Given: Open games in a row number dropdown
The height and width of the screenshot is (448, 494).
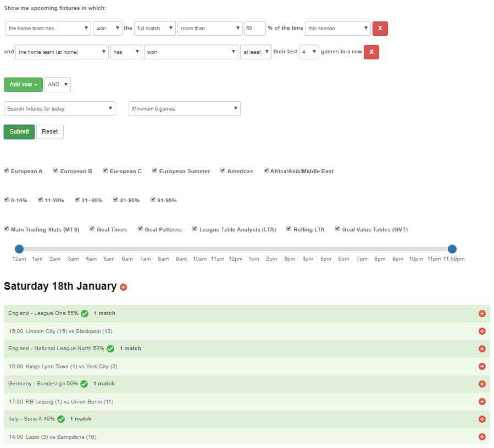Looking at the screenshot, I should coord(309,52).
